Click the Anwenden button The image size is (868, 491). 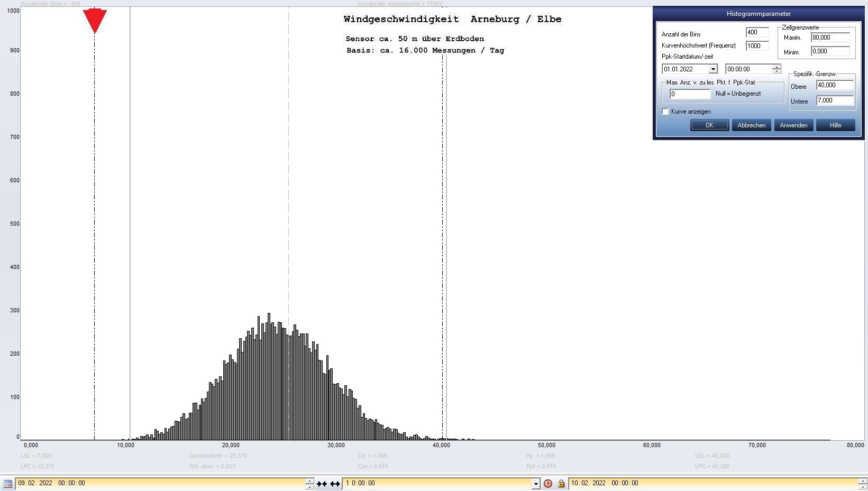point(793,125)
